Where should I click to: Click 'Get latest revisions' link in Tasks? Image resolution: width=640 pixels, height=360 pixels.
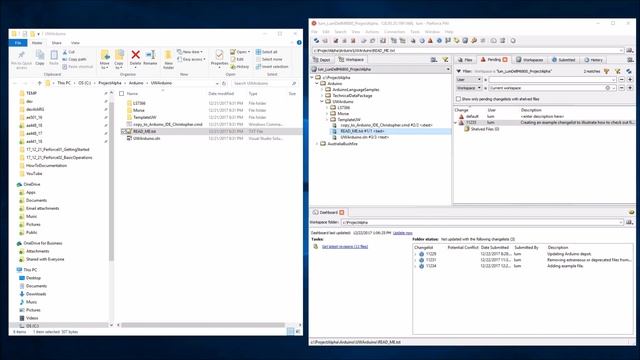coord(345,247)
